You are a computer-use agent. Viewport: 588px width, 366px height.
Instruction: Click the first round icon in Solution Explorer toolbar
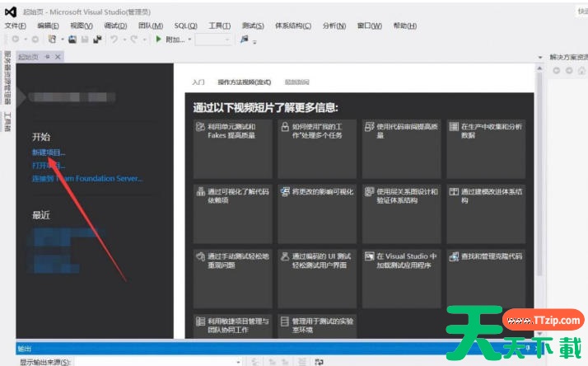(x=557, y=70)
